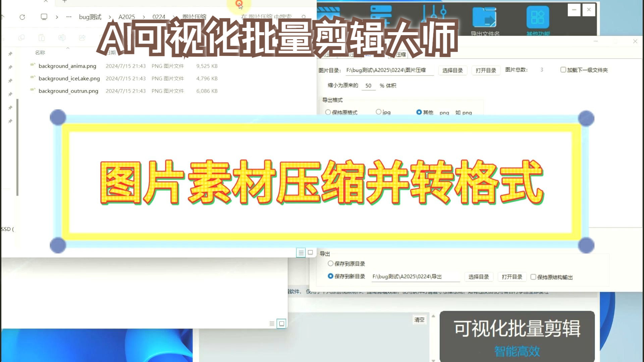Viewport: 644px width, 362px height.
Task: Click the custom format field containing png
Action: point(444,113)
